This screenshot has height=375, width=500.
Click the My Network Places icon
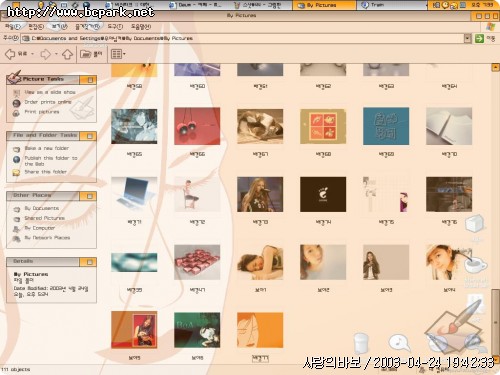tap(16, 239)
